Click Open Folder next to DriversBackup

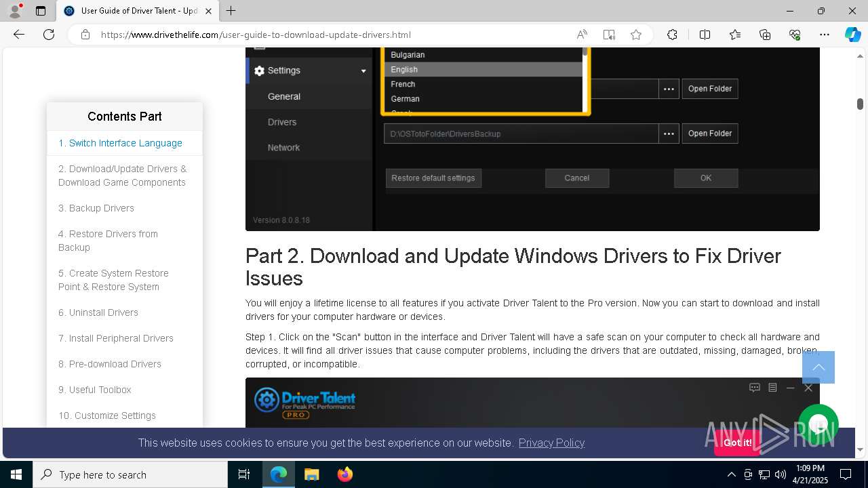[x=710, y=134]
